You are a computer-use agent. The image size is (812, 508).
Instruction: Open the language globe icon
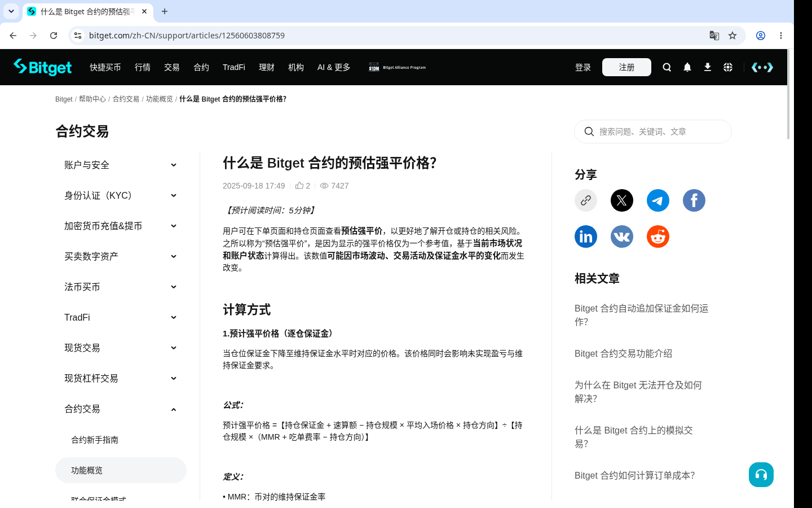click(x=728, y=67)
